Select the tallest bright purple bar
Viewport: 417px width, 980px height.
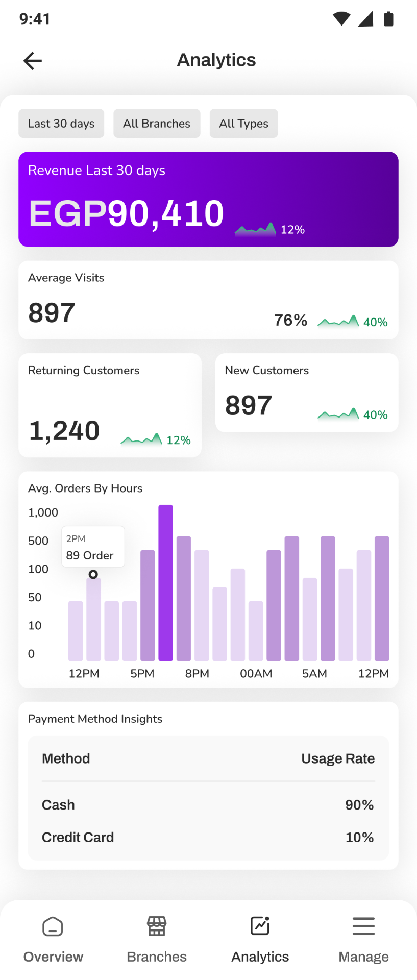click(x=166, y=583)
